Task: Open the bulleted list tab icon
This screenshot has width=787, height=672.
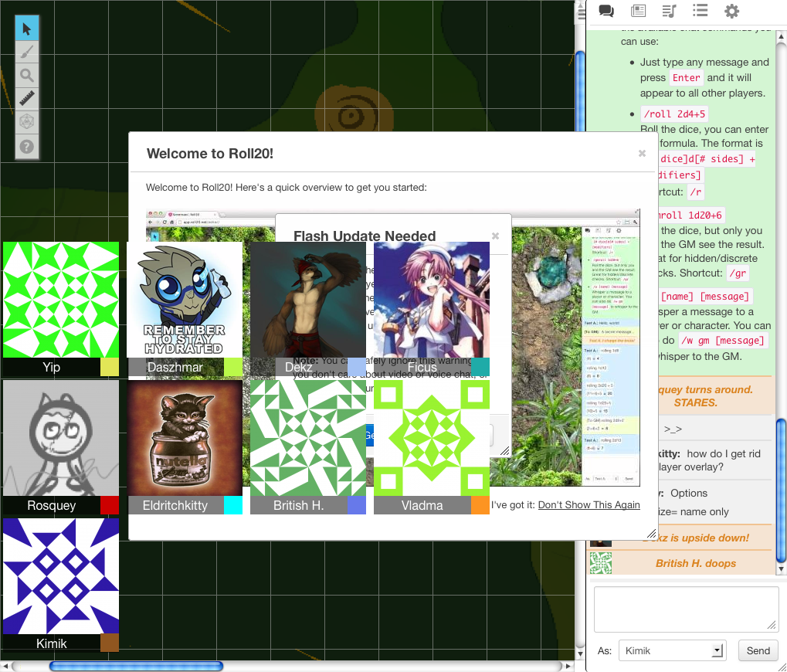Action: (700, 11)
